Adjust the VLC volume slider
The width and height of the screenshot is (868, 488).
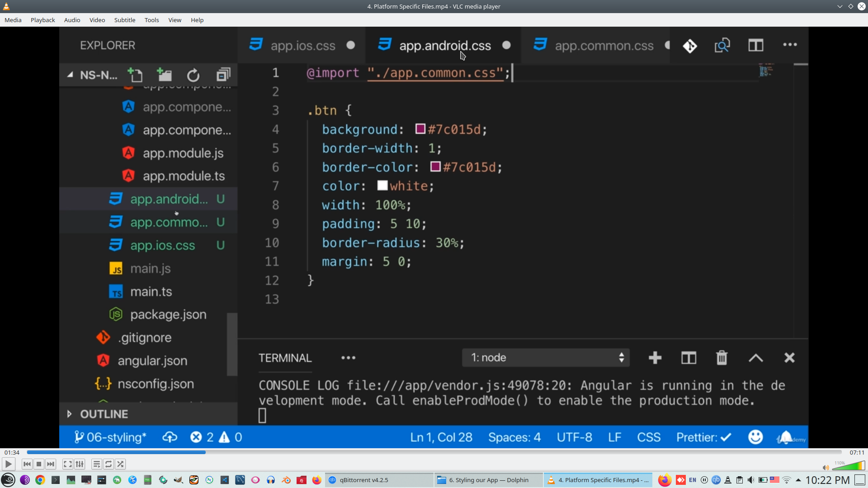click(x=849, y=466)
